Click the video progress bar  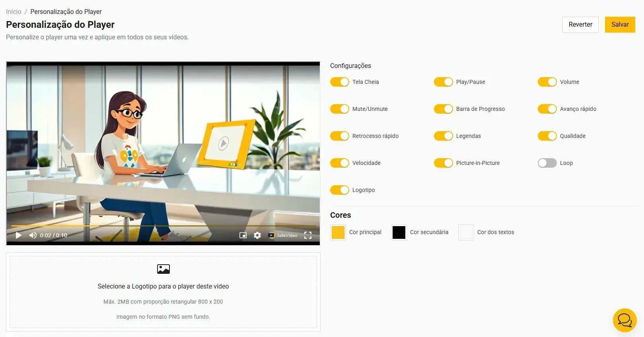pos(163,226)
